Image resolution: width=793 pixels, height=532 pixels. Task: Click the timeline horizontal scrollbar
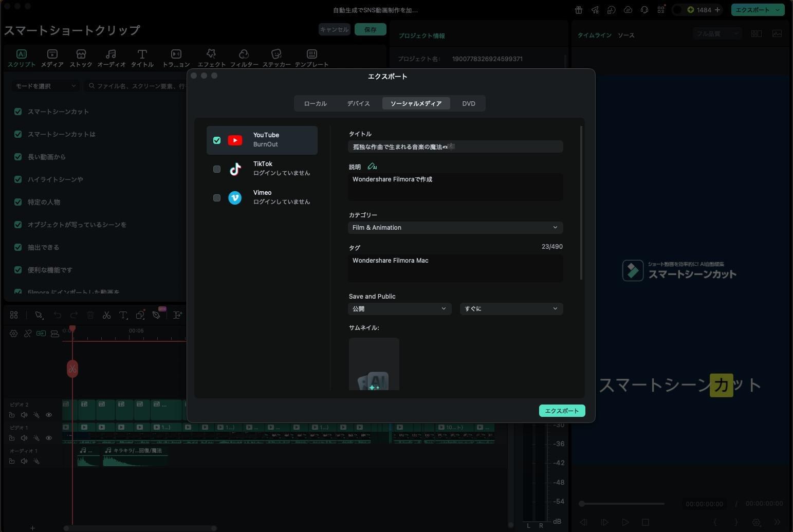[140, 528]
